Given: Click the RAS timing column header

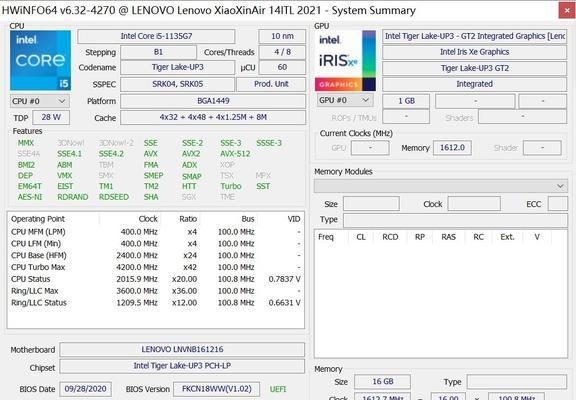Looking at the screenshot, I should pyautogui.click(x=449, y=237).
